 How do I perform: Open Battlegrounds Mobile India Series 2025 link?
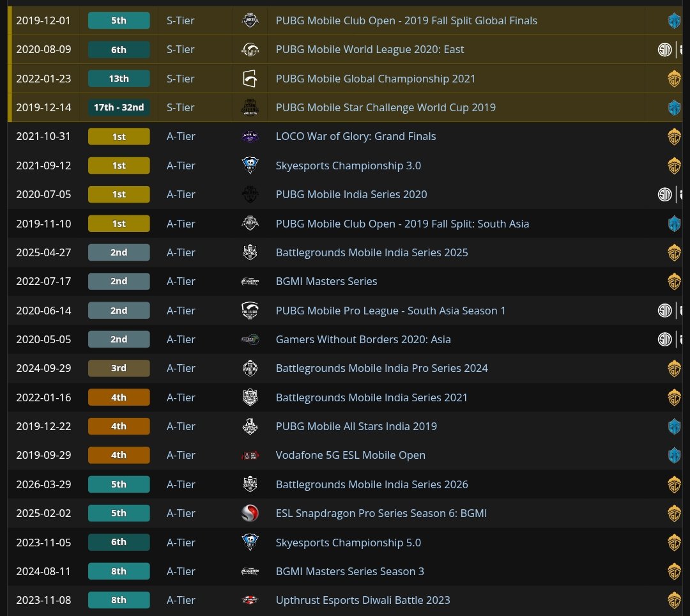[x=372, y=252]
